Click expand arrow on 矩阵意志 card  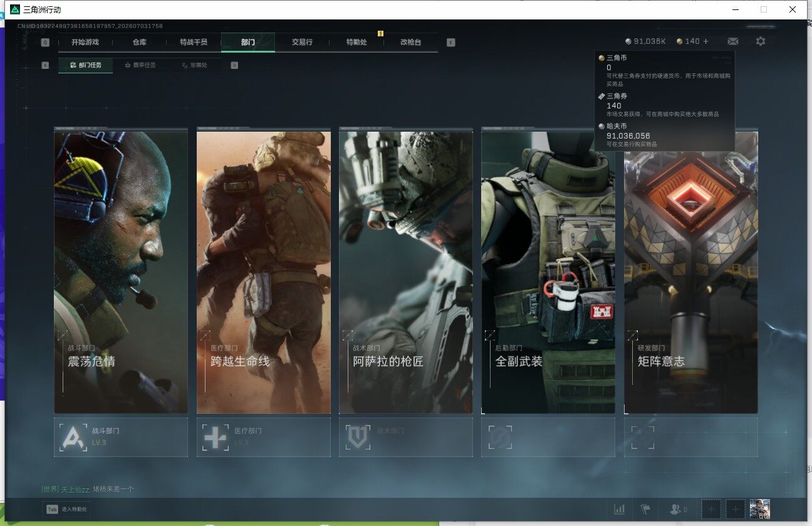[x=632, y=335]
